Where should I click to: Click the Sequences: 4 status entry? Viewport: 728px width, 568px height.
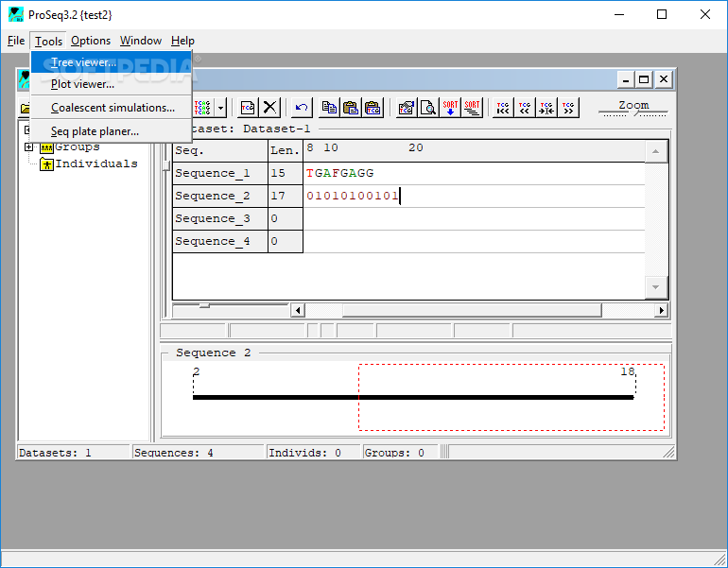(x=199, y=453)
